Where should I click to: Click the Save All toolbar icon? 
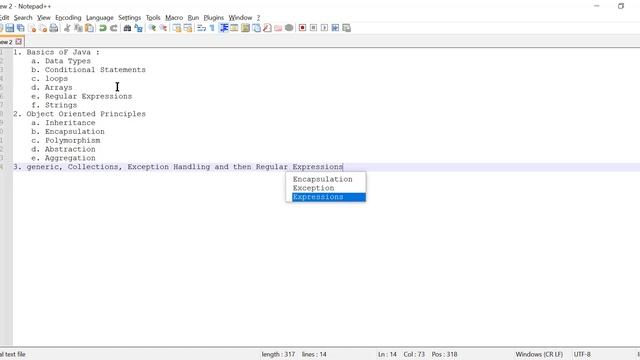[20, 28]
